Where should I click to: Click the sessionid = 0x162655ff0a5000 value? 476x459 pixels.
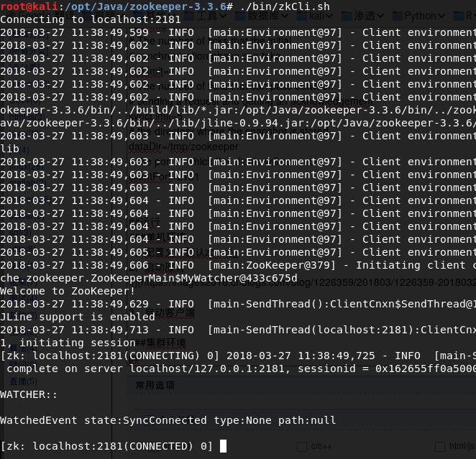click(387, 368)
